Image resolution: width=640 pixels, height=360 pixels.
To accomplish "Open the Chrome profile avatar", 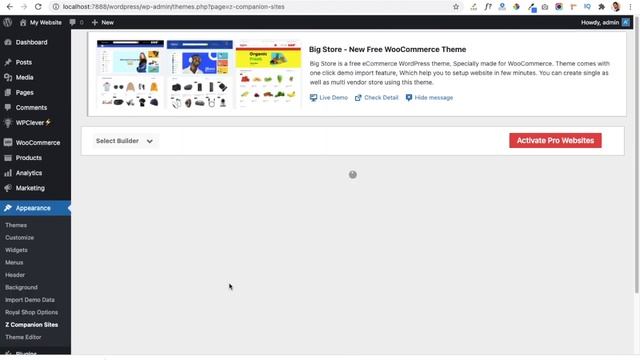I will (616, 7).
